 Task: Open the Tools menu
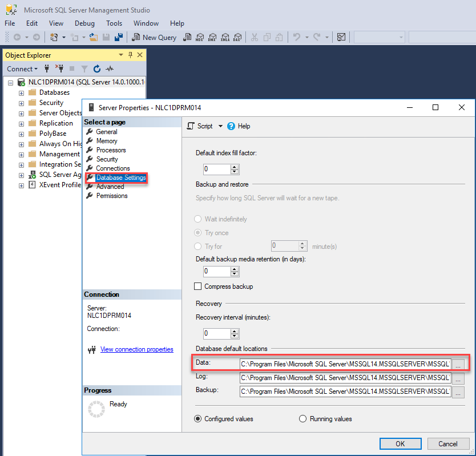pyautogui.click(x=114, y=23)
